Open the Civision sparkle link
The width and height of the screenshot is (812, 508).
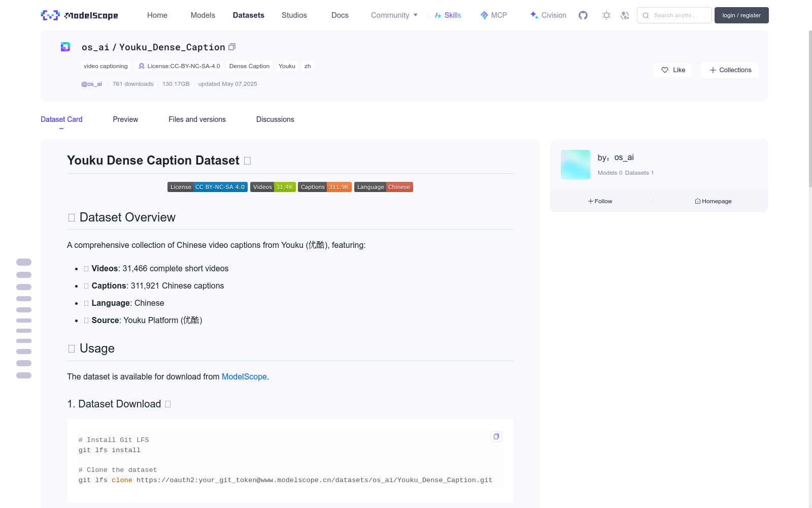click(x=548, y=15)
